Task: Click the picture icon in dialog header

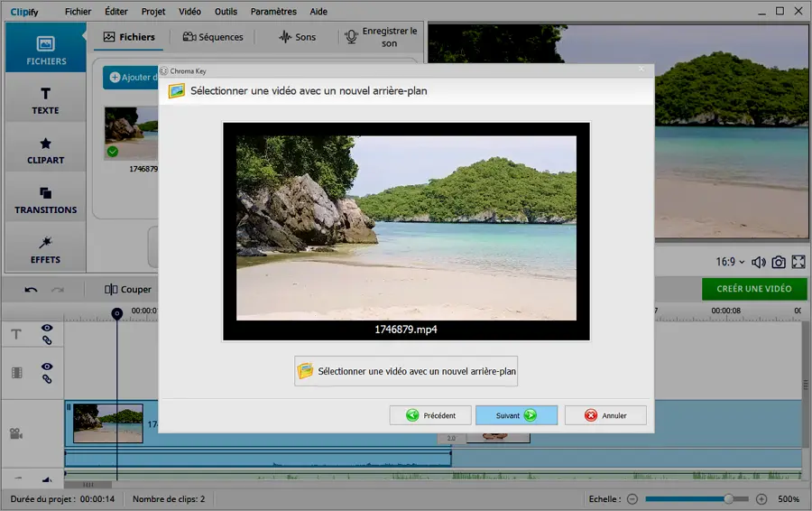Action: pyautogui.click(x=177, y=91)
